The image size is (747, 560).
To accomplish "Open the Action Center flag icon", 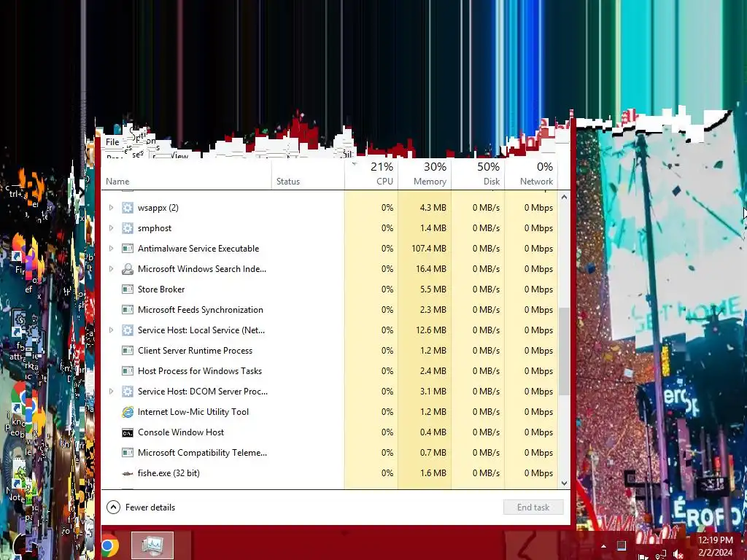I will coord(642,556).
